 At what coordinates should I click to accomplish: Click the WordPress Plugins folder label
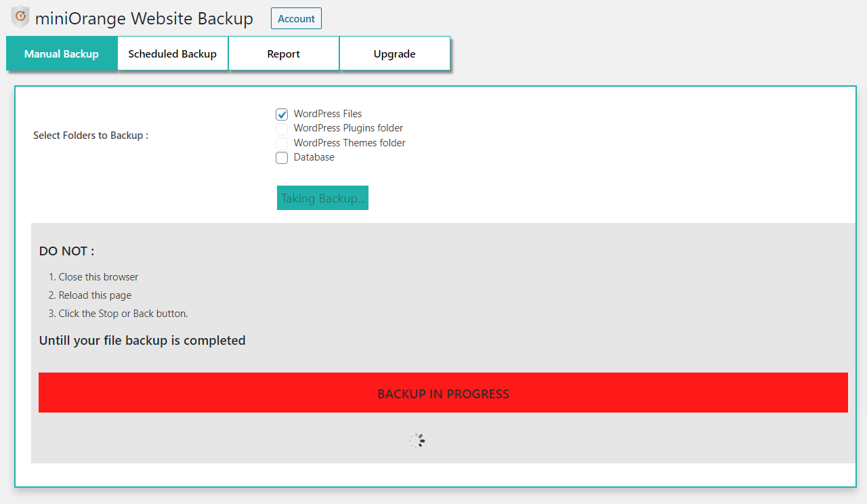tap(348, 128)
